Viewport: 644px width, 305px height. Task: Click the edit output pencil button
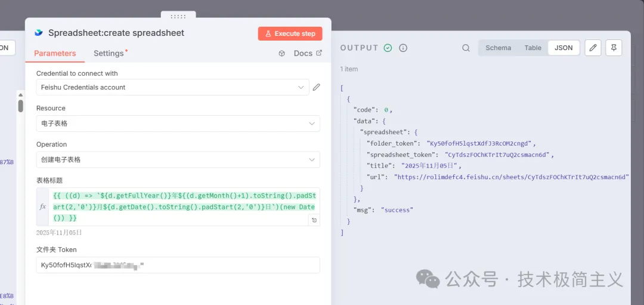coord(593,48)
